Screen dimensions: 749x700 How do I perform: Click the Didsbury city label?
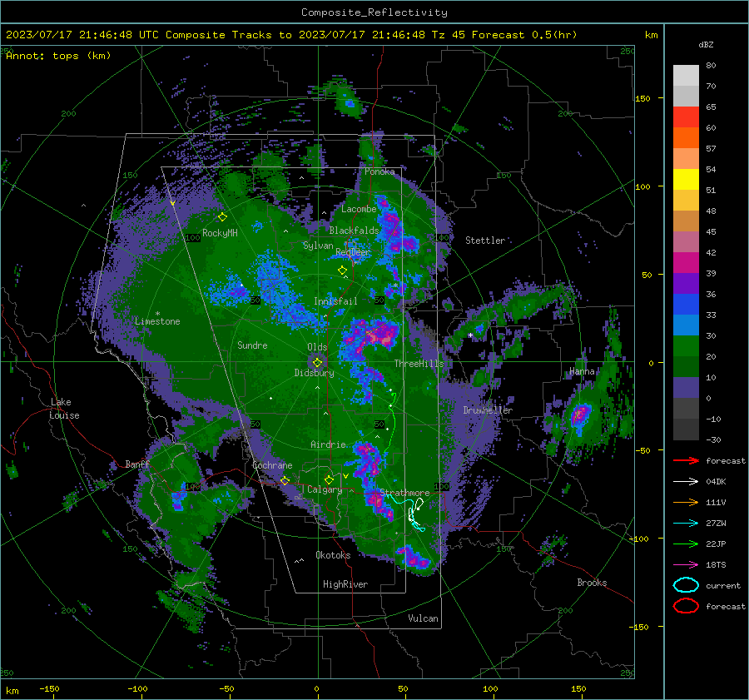coord(314,373)
